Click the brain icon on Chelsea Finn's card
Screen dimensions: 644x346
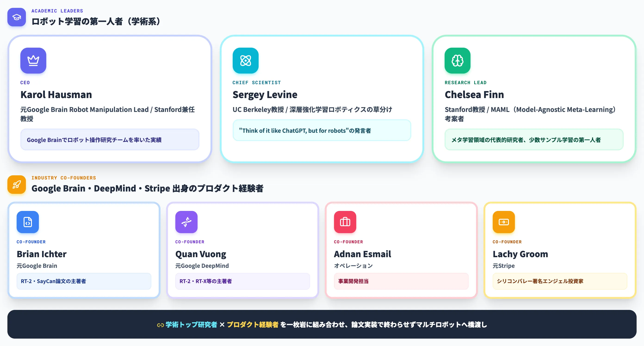[458, 61]
